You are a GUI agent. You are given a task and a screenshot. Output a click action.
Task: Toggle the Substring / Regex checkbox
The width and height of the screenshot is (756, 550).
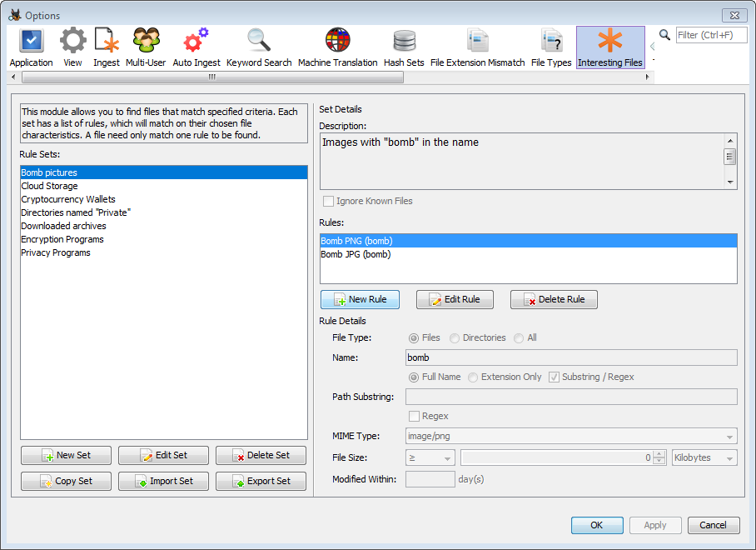click(555, 377)
